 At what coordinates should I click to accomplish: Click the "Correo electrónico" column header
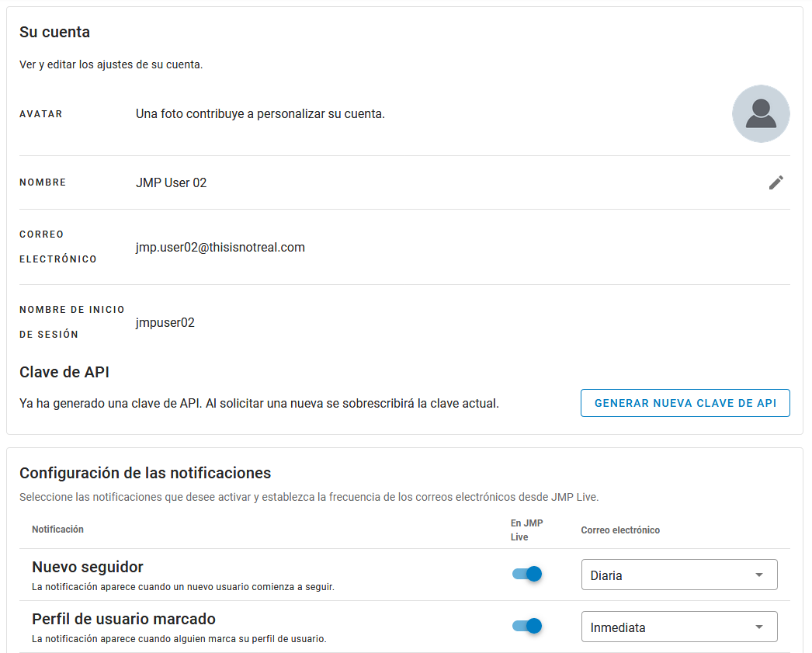point(620,530)
